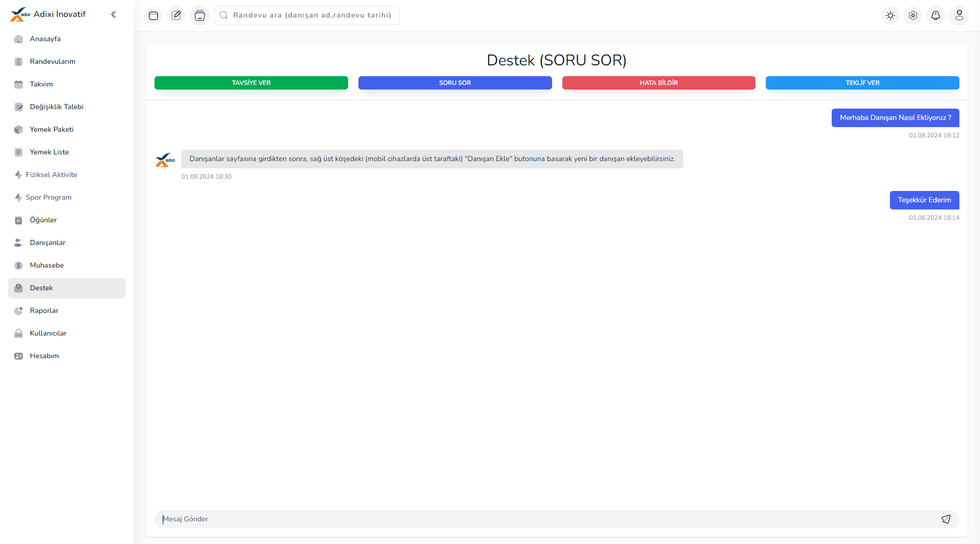Navigate to Öğünler

pyautogui.click(x=67, y=220)
